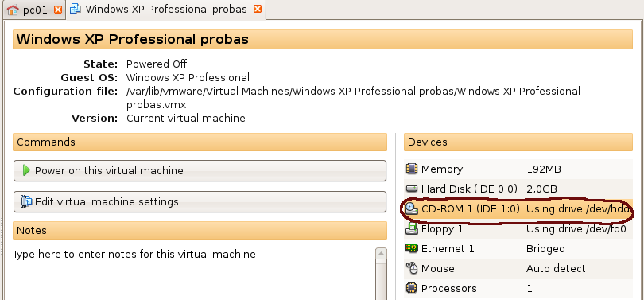Close the pc01 tab
This screenshot has width=644, height=300.
click(58, 10)
